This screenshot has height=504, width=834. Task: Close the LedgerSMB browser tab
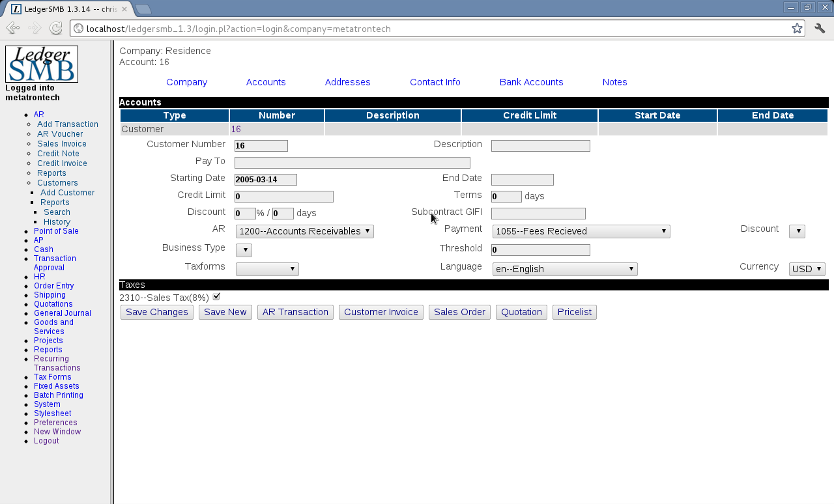[x=124, y=9]
